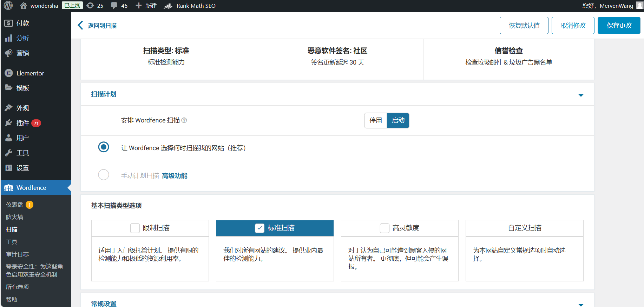Click the 付款 payments icon in sidebar

[9, 23]
